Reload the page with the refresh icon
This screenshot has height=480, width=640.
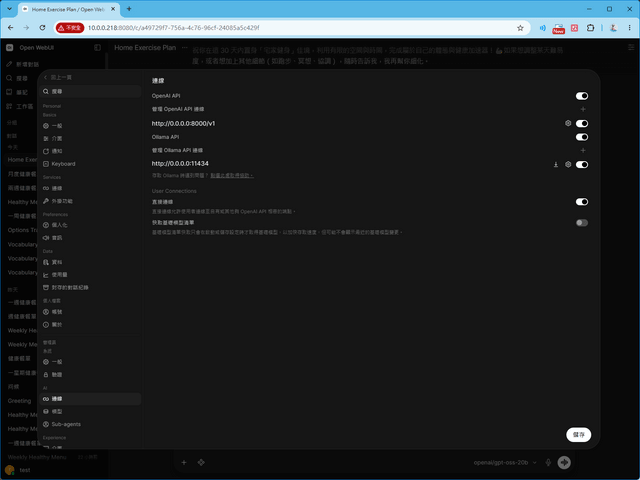click(42, 28)
